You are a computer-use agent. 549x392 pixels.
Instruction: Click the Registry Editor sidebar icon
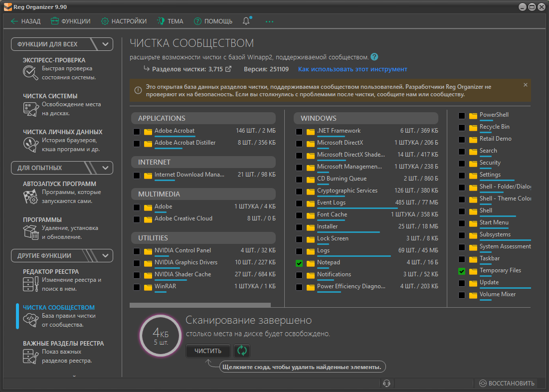click(x=30, y=284)
